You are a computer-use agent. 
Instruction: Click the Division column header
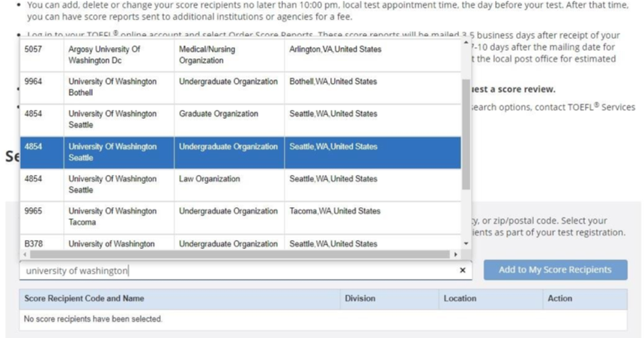(x=389, y=298)
